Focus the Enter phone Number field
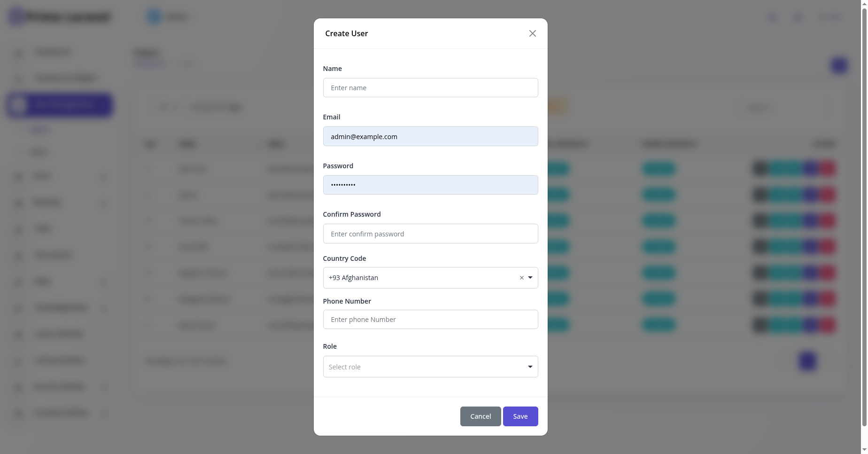 [430, 320]
